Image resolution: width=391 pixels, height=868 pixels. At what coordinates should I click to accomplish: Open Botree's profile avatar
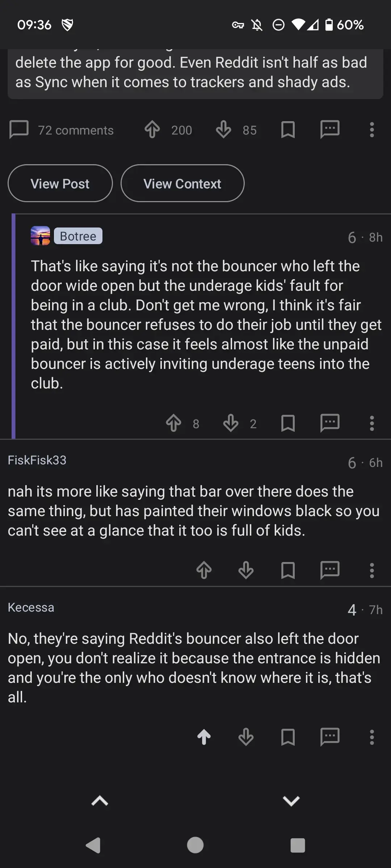coord(40,236)
